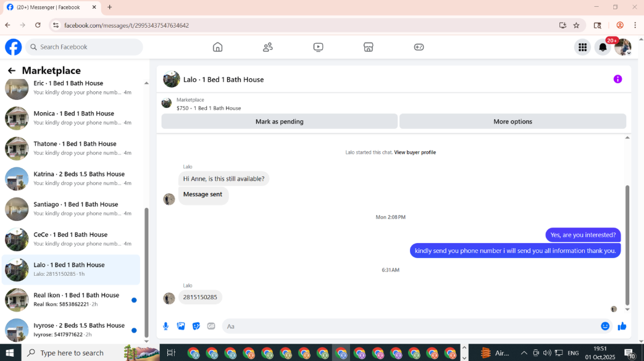
Task: Open the Video (Watch) icon
Action: pyautogui.click(x=318, y=48)
